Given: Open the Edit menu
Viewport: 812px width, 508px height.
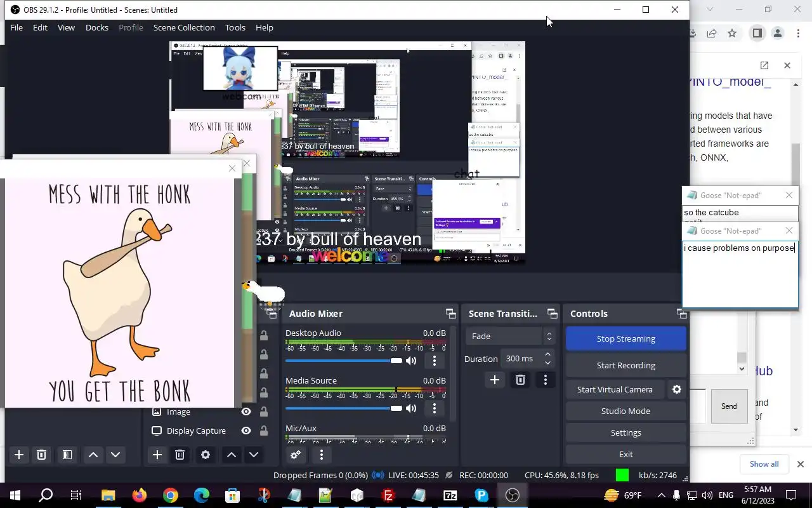Looking at the screenshot, I should [40, 27].
